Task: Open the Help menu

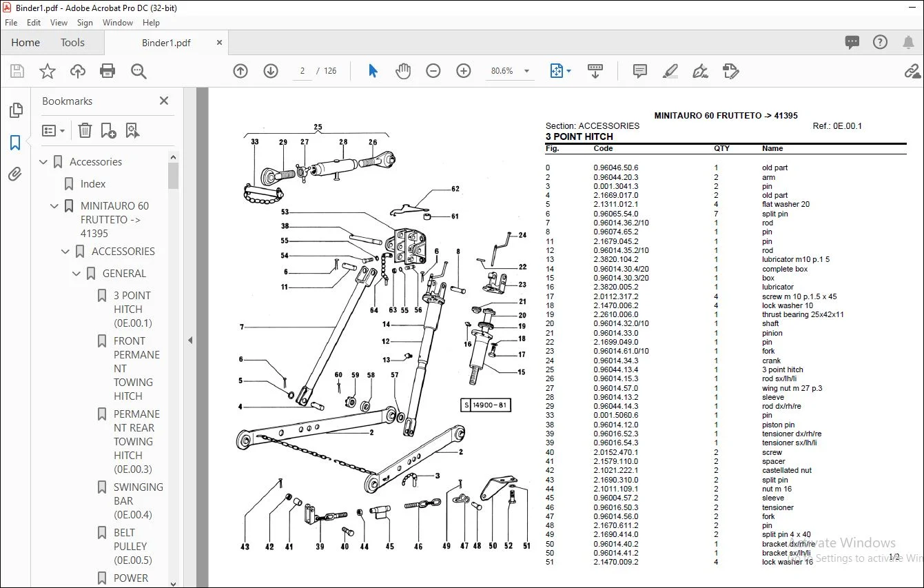Action: tap(151, 23)
